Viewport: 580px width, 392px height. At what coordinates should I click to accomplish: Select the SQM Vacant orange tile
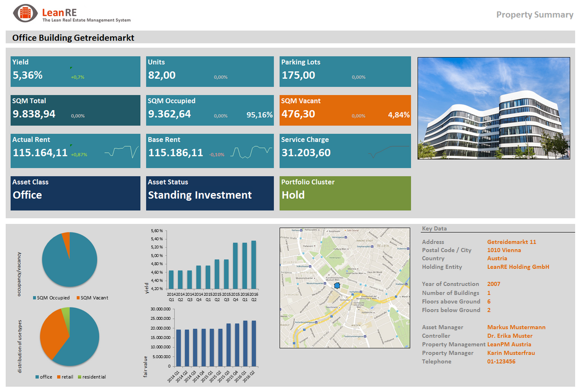(345, 110)
